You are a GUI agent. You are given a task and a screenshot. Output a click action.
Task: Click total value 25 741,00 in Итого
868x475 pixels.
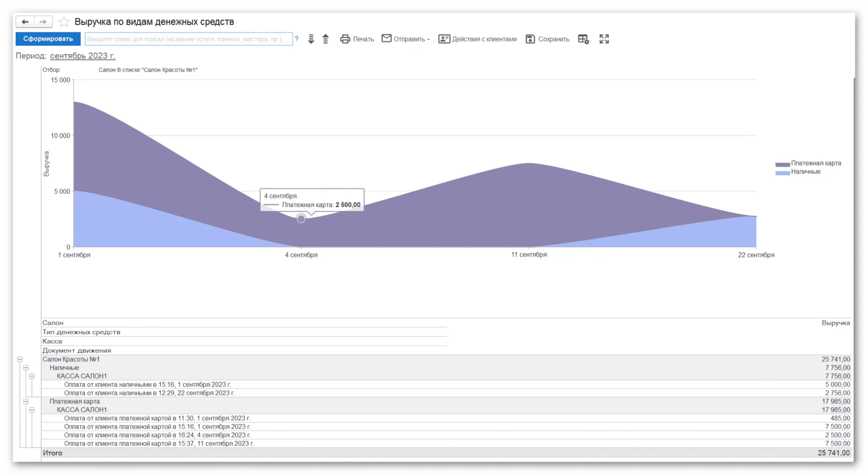[x=834, y=453]
